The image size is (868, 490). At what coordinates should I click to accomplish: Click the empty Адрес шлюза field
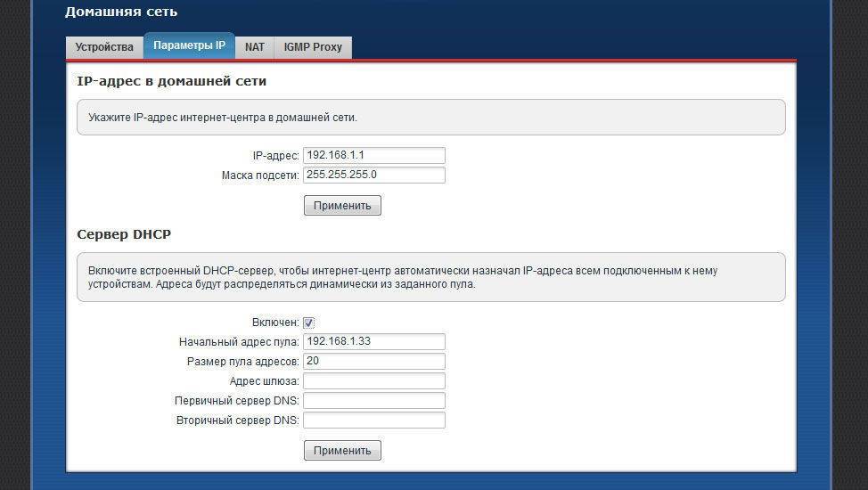pyautogui.click(x=373, y=380)
